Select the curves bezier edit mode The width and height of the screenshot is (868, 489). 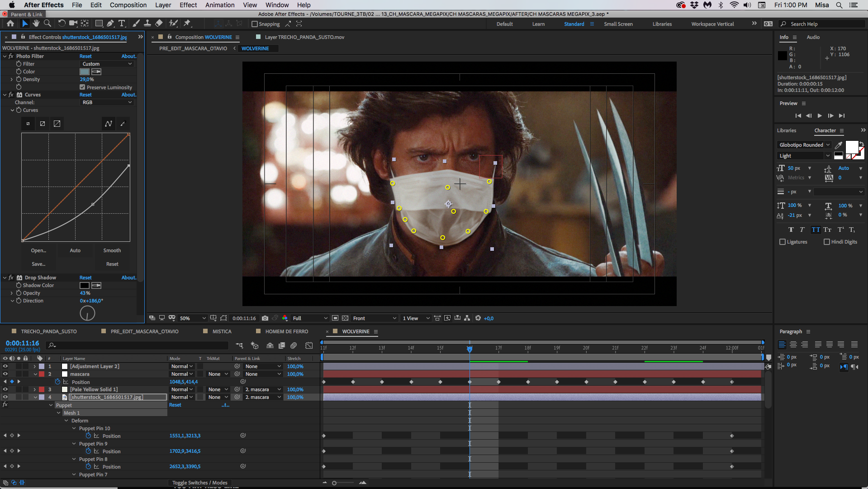109,124
